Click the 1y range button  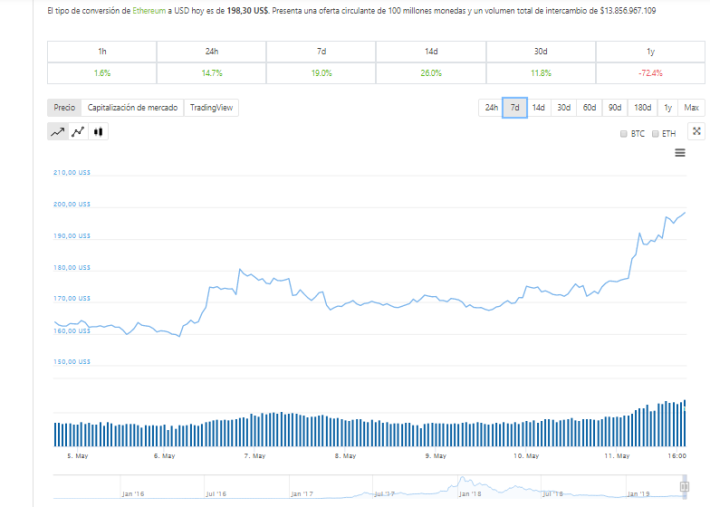[667, 107]
